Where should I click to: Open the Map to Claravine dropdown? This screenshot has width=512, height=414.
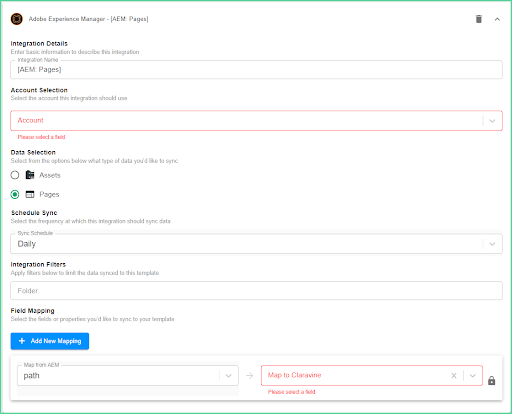[372, 375]
